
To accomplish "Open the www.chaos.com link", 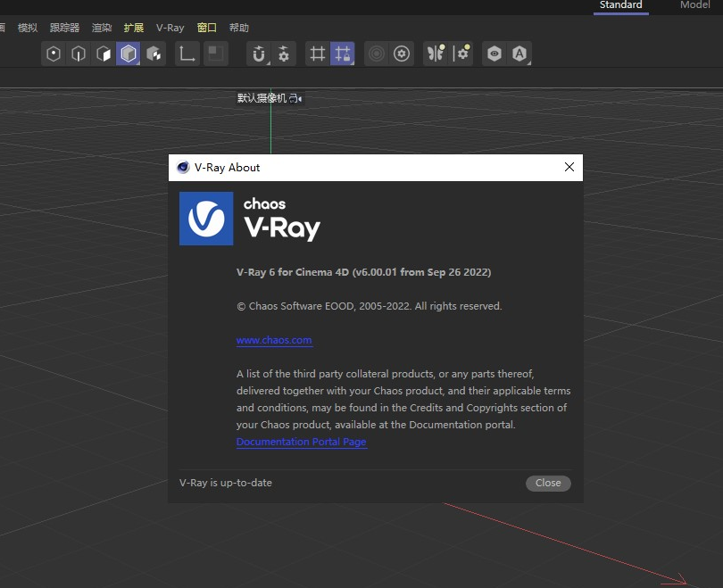I will point(274,340).
